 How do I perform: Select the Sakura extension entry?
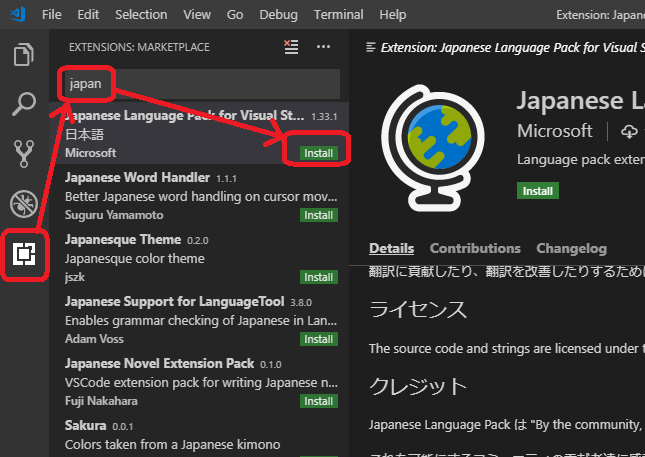pos(199,435)
